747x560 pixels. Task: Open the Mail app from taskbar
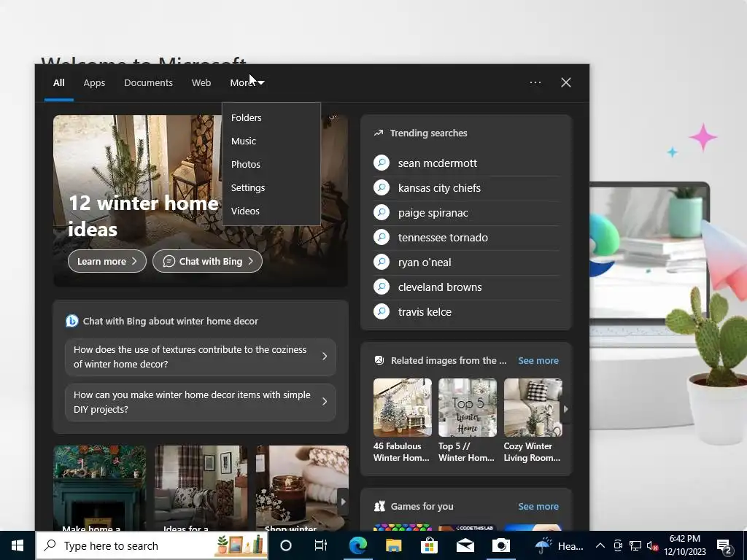465,545
